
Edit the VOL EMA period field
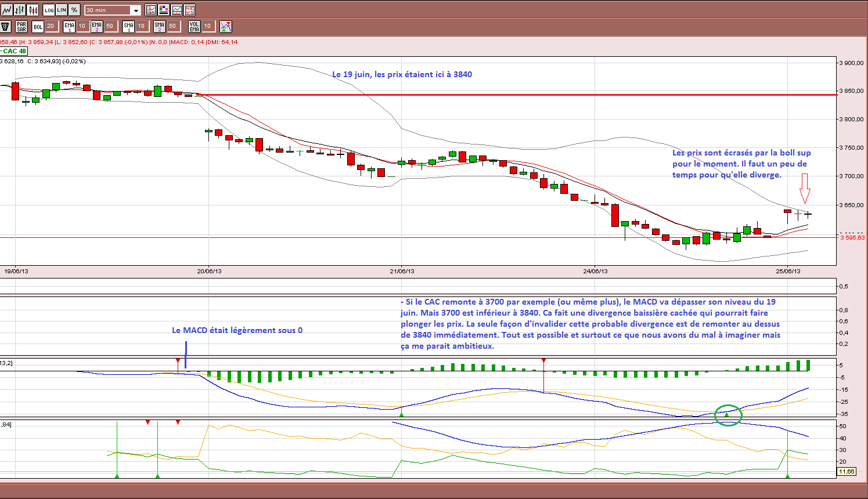pos(208,26)
